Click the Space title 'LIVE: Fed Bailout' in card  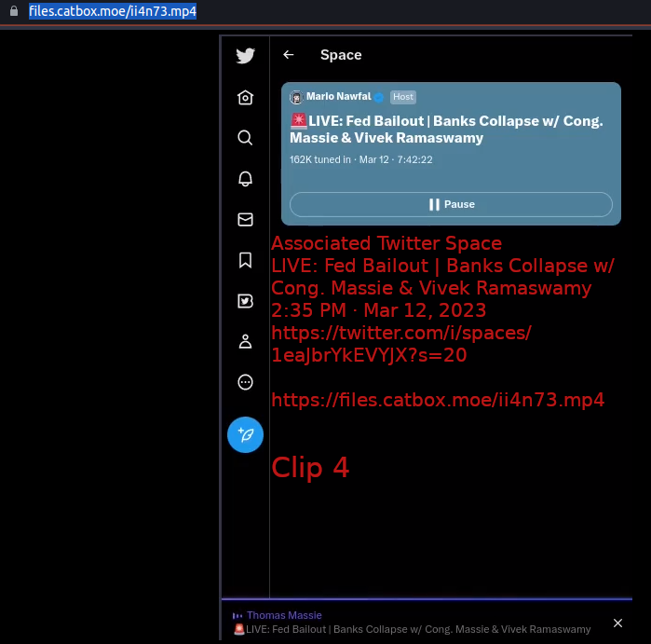click(x=446, y=130)
